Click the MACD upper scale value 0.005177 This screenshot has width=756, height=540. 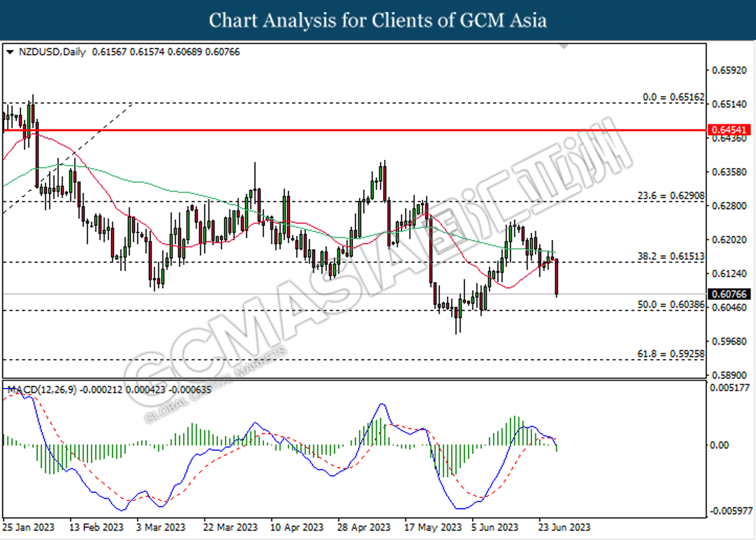click(x=729, y=388)
